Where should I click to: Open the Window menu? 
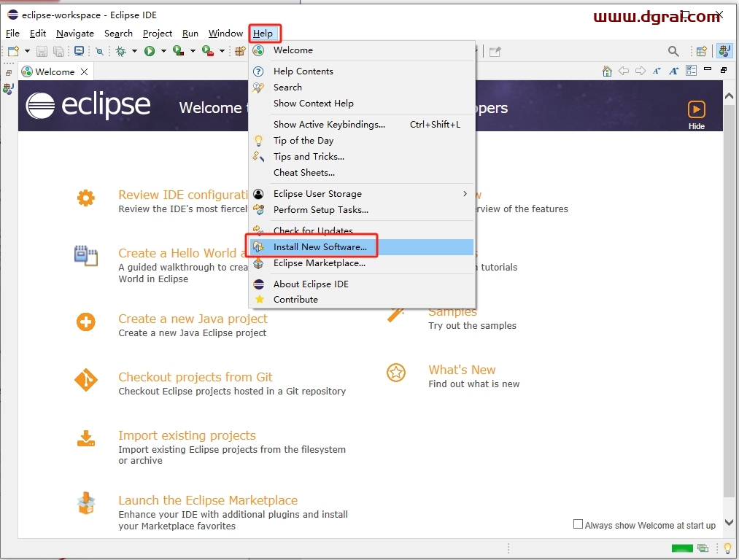point(225,34)
